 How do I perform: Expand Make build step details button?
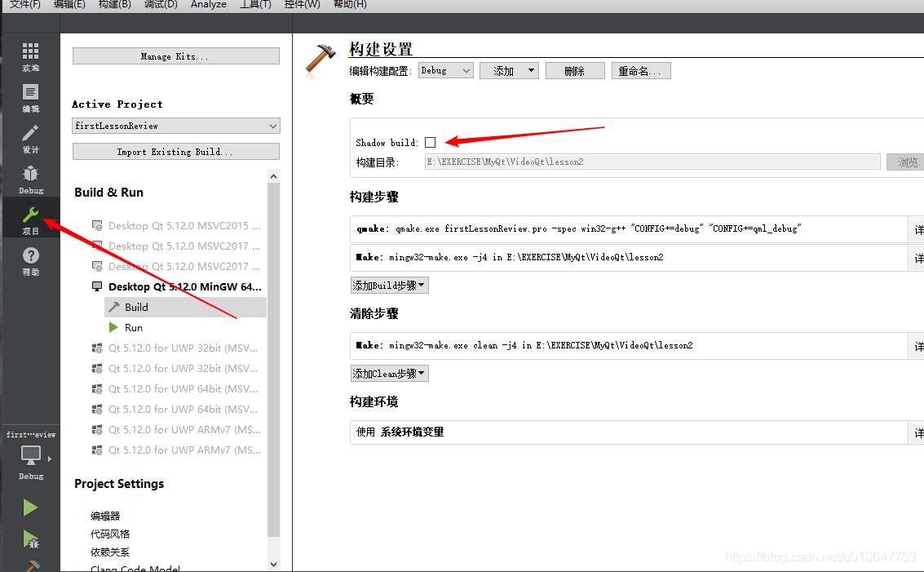click(917, 259)
